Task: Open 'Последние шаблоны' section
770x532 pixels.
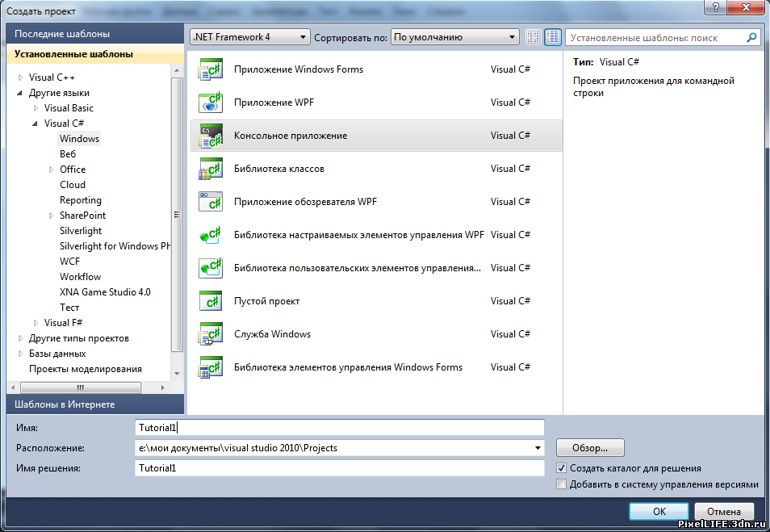Action: click(x=95, y=34)
